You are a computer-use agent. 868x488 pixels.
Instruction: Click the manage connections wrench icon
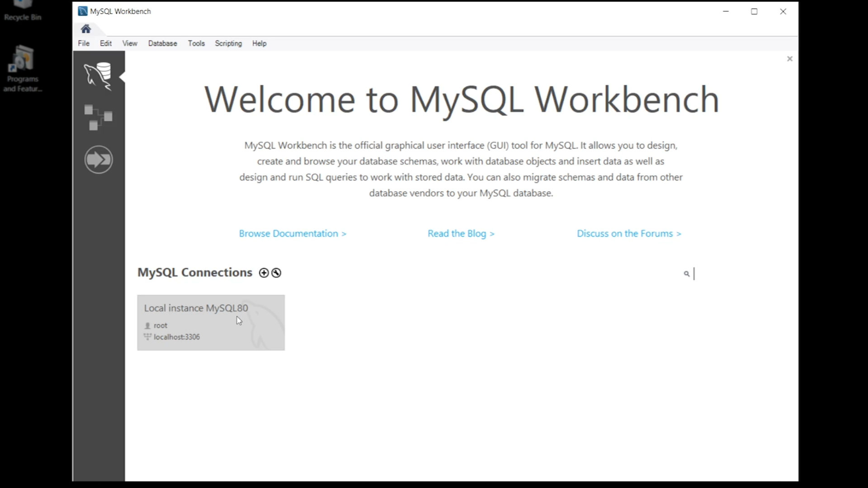276,273
